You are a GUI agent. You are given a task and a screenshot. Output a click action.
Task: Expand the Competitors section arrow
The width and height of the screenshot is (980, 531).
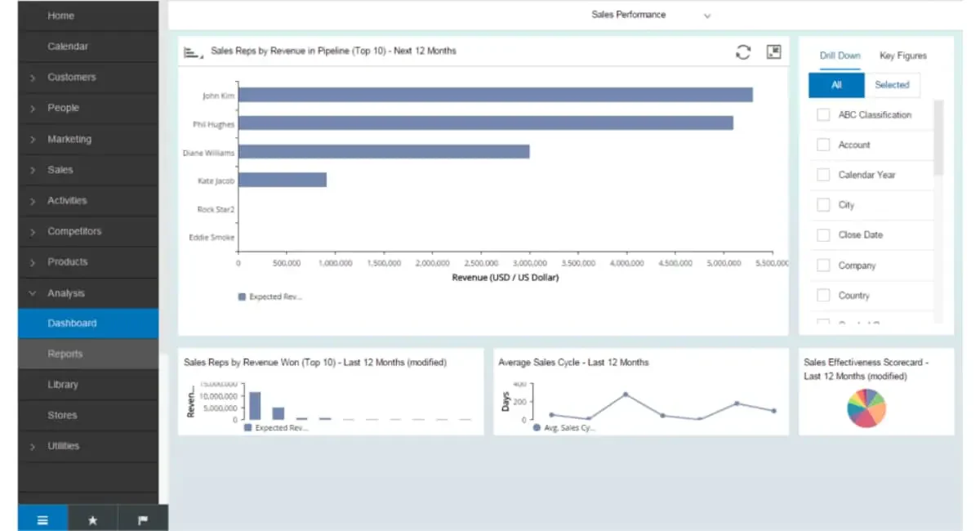(33, 232)
